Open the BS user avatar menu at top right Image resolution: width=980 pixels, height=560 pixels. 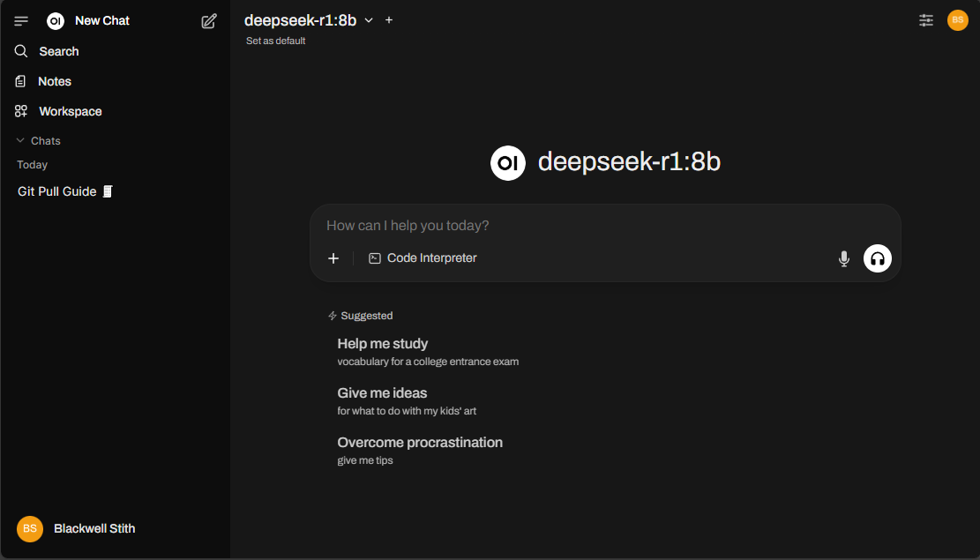coord(957,20)
